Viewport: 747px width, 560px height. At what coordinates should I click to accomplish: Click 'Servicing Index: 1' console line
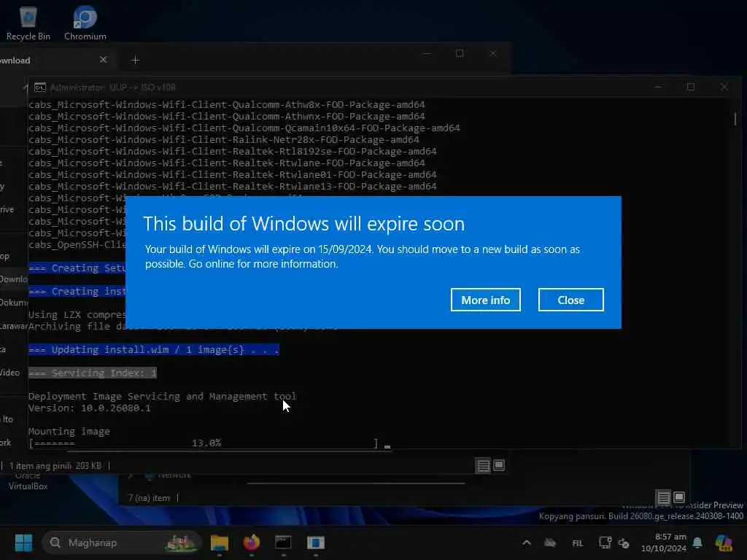[93, 373]
